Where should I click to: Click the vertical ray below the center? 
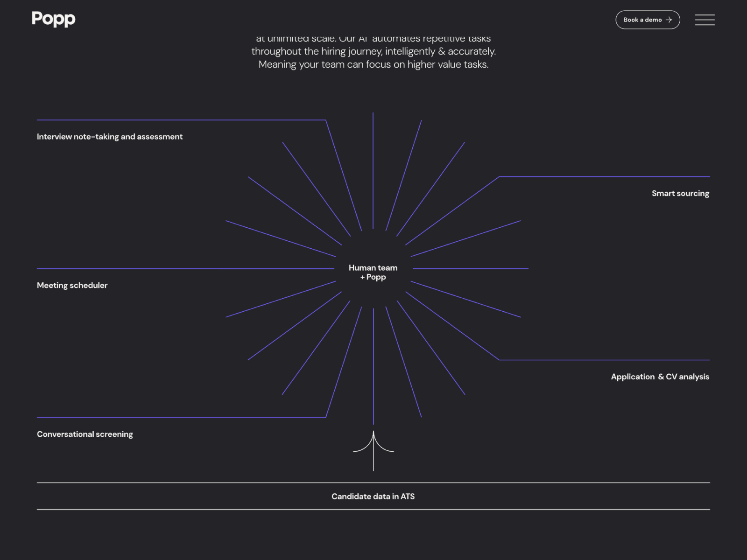pos(373,366)
